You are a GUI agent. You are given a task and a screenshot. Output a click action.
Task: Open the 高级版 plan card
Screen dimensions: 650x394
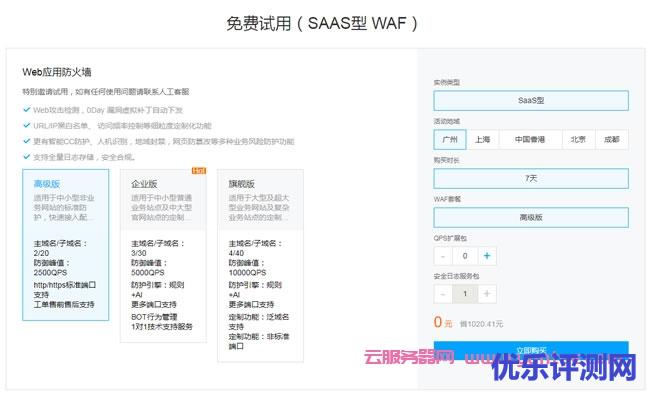[x=66, y=245]
